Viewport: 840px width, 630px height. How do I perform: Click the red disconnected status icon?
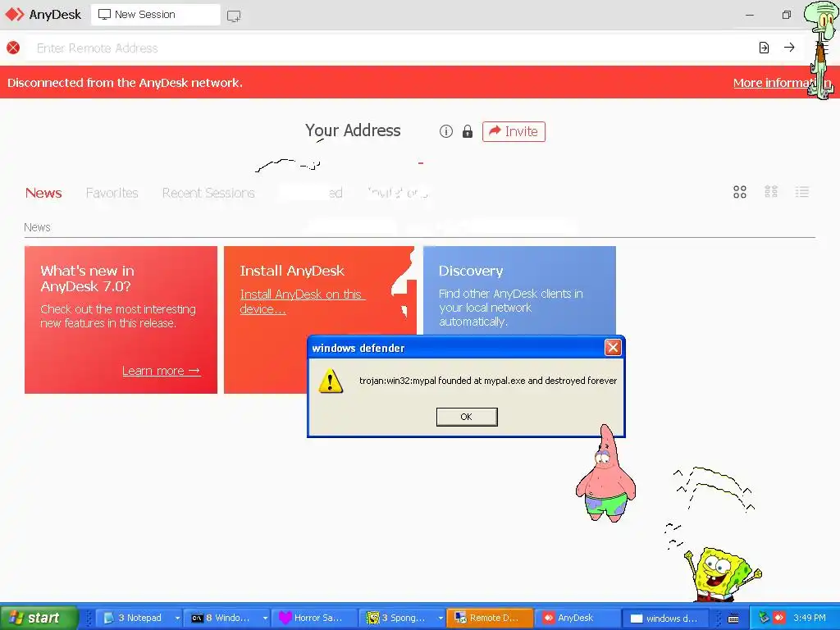13,48
